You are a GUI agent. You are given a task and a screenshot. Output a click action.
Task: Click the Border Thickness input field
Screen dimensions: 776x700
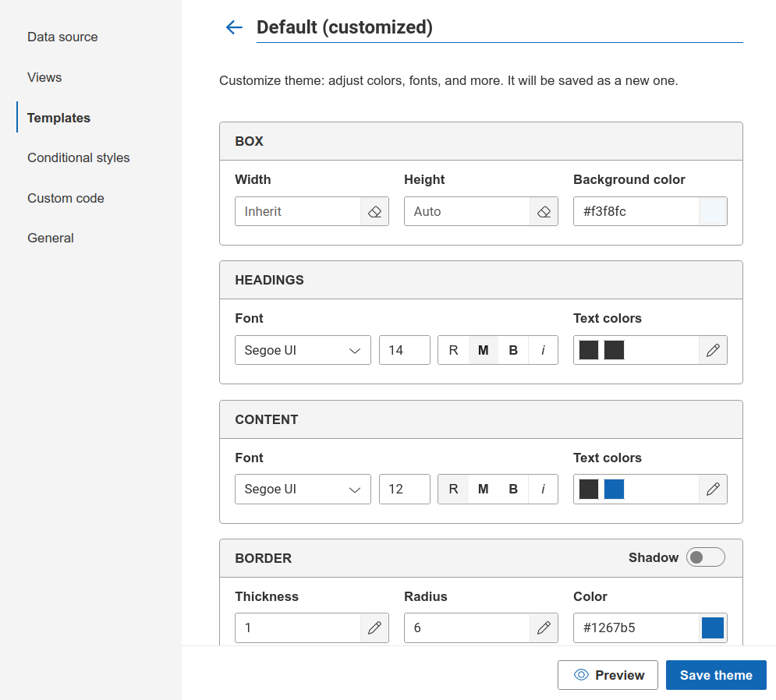pos(298,628)
